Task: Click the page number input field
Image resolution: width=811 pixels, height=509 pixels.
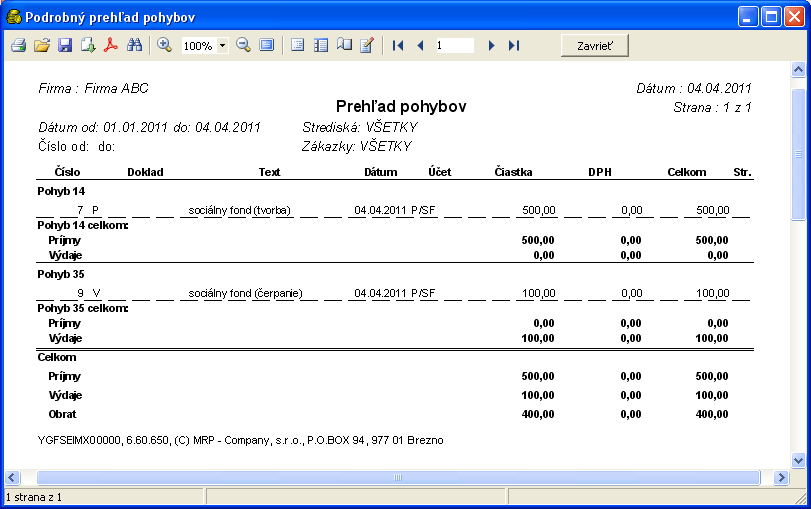Action: [x=454, y=46]
